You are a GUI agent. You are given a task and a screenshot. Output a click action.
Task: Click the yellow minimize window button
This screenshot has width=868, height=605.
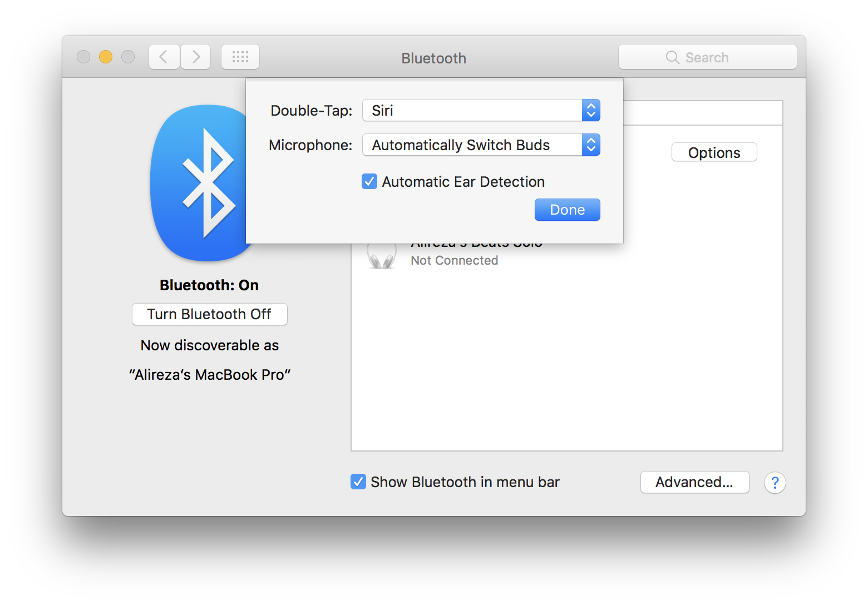[x=106, y=57]
